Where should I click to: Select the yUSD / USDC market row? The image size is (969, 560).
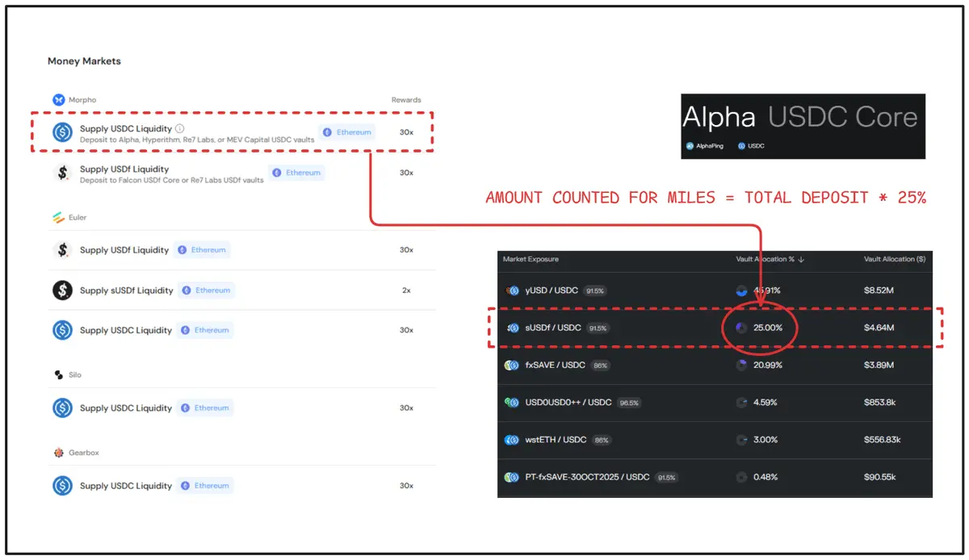point(715,290)
